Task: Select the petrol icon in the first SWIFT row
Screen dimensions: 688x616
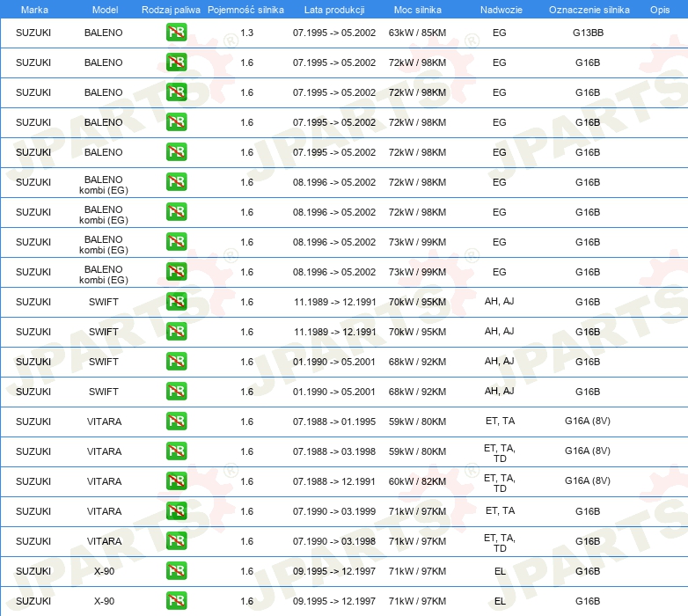Action: [176, 302]
